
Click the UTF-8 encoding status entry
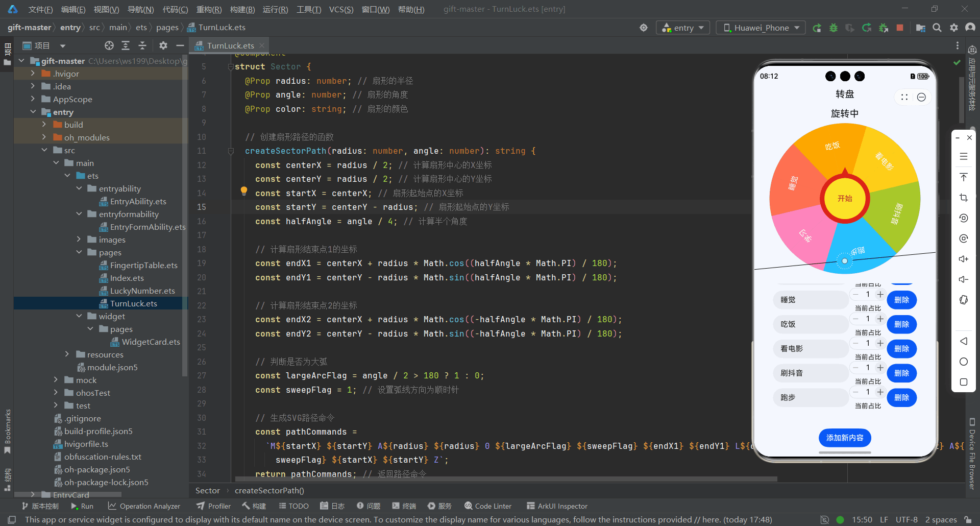click(906, 519)
